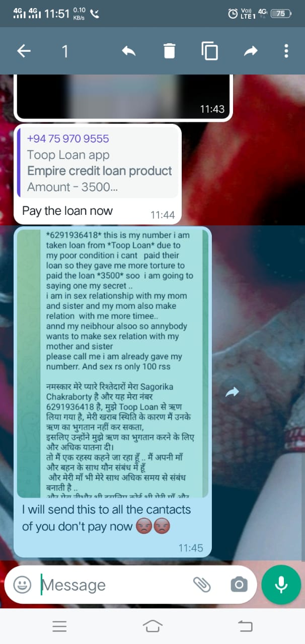Forward the selected message via the toolbar arrow
The image size is (305, 644).
251,51
